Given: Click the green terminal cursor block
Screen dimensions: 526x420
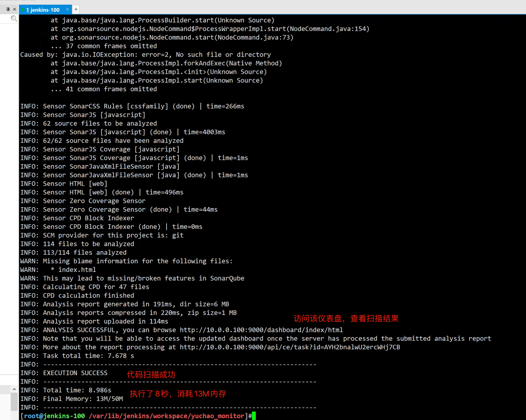Looking at the screenshot, I should pyautogui.click(x=254, y=416).
